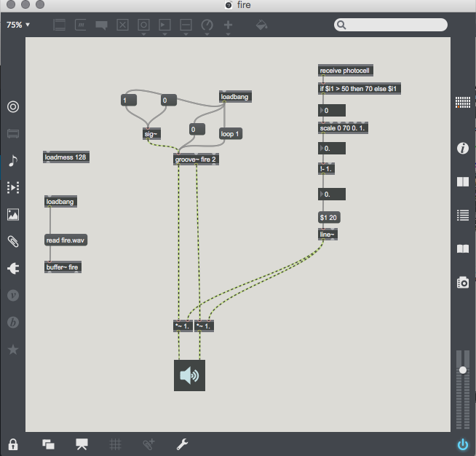The height and width of the screenshot is (456, 476).
Task: Click the integer number box showing 0
Action: pyautogui.click(x=332, y=111)
